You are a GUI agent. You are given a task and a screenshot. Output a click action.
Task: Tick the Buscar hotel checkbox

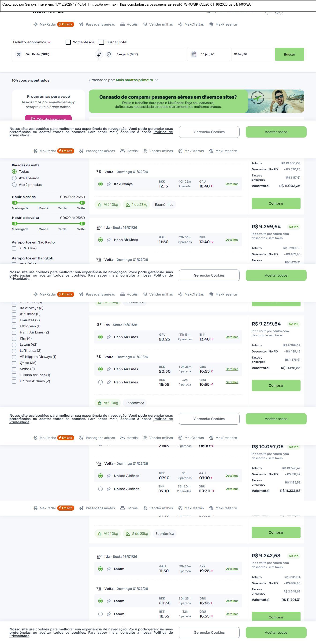point(101,42)
